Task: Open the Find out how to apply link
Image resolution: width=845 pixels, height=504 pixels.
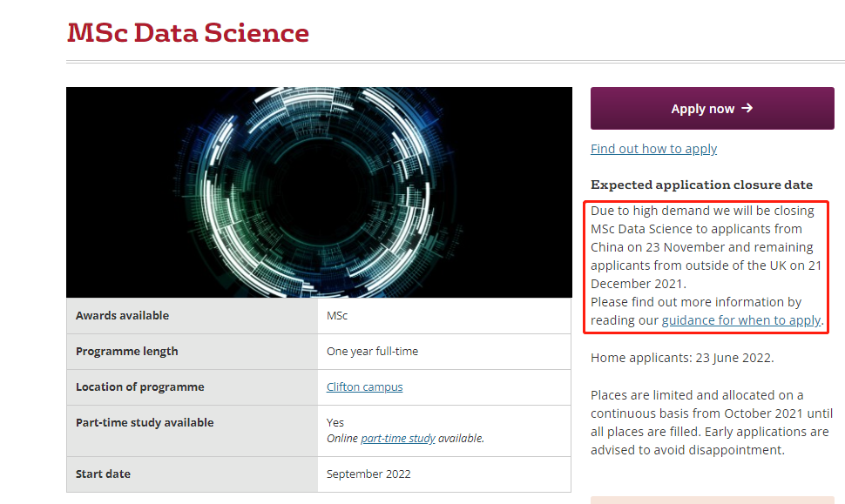Action: [x=653, y=149]
